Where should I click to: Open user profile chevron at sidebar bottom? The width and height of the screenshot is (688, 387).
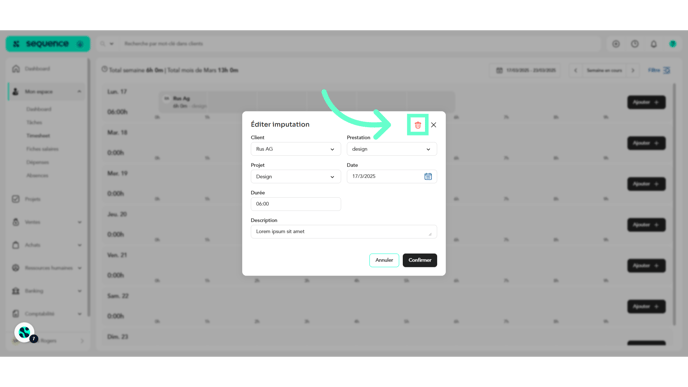(82, 341)
